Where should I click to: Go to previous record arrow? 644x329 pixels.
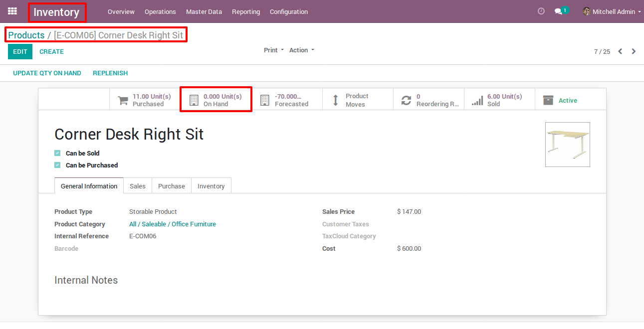[x=620, y=51]
